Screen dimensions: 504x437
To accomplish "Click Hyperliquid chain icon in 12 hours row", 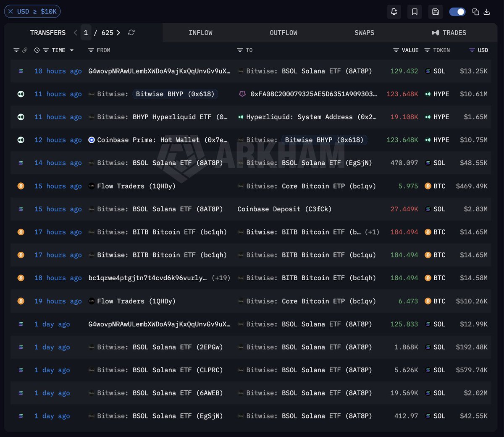I will click(21, 140).
